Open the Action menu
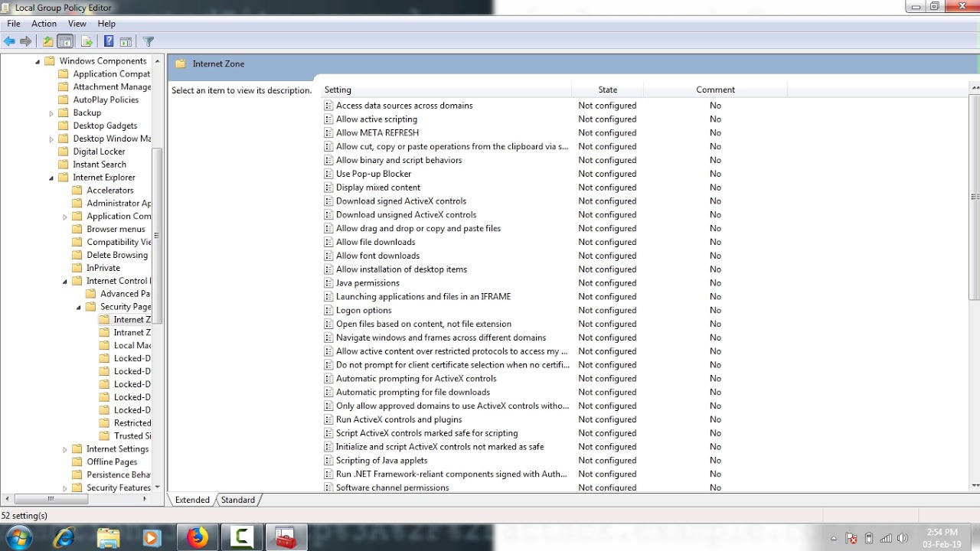 coord(44,24)
